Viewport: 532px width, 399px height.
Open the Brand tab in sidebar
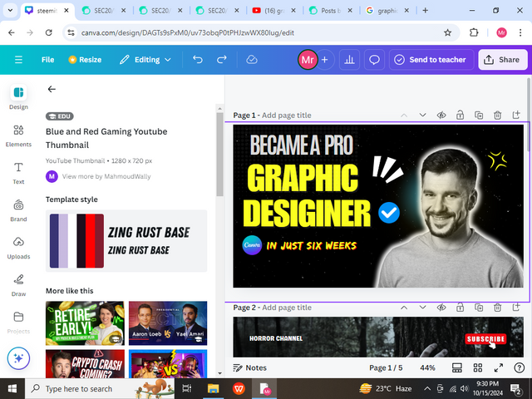click(18, 210)
